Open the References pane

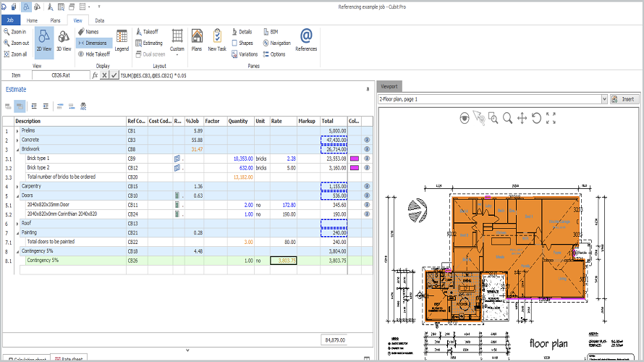pos(306,40)
